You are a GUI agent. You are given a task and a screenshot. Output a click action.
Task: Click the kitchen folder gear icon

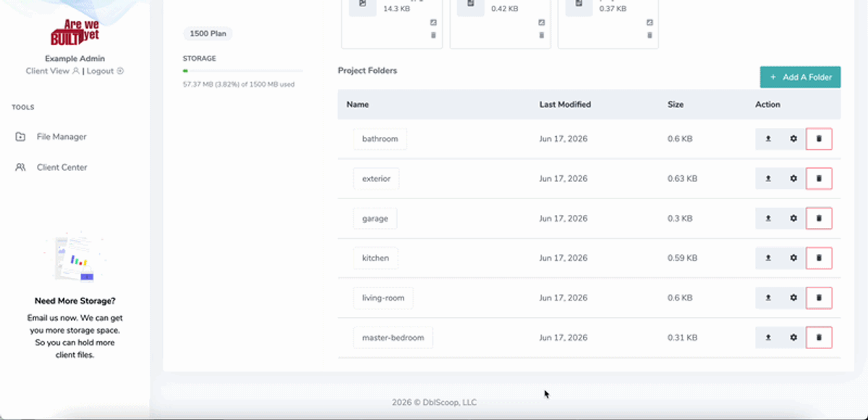coord(793,258)
